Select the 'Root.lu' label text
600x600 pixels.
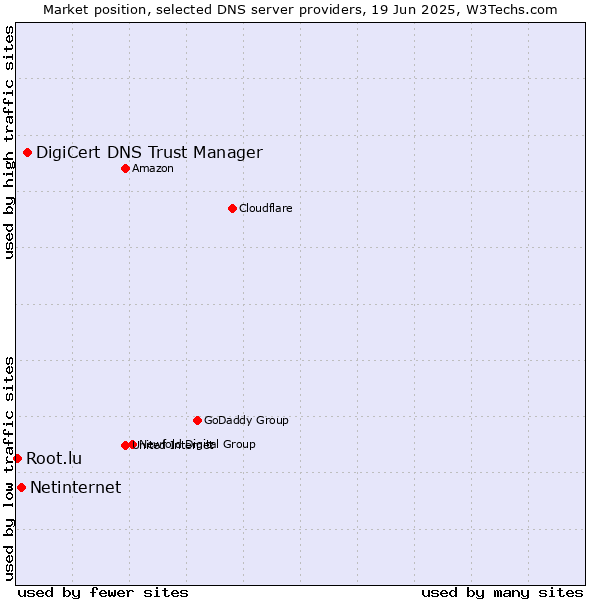[x=54, y=458]
